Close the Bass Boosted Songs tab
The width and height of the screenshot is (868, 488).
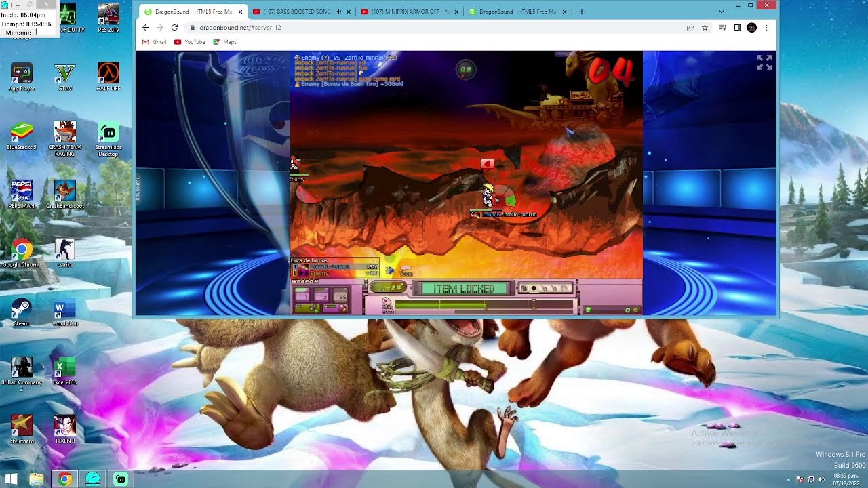coord(349,12)
